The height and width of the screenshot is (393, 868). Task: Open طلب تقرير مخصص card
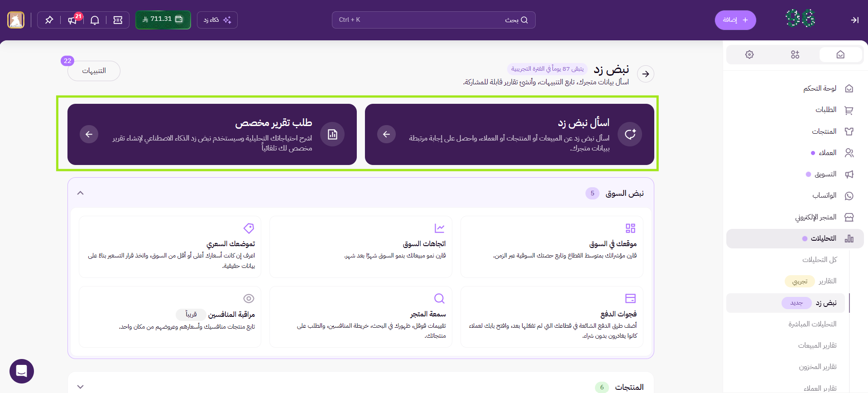(x=212, y=134)
